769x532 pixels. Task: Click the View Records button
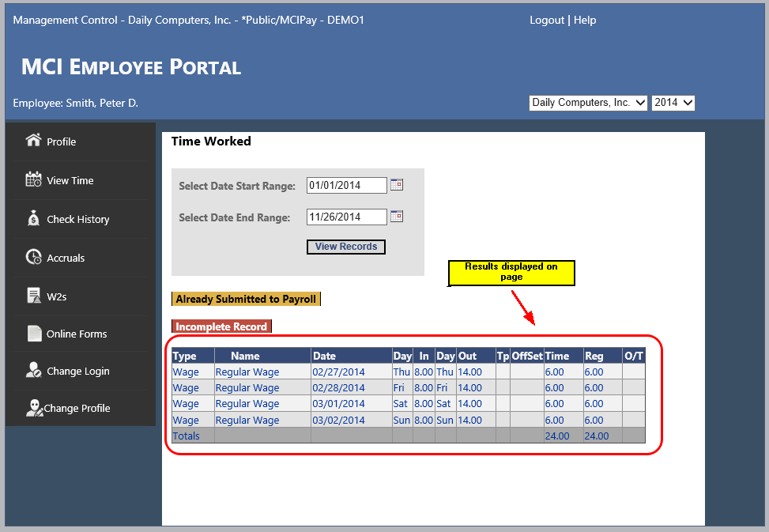click(345, 247)
